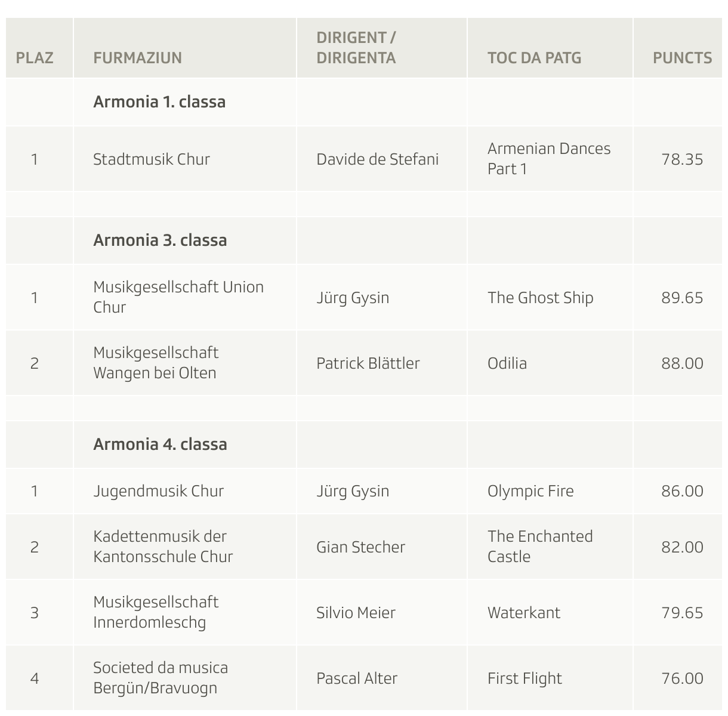Select The Ghost Ship piece
The width and height of the screenshot is (728, 716).
tap(540, 298)
